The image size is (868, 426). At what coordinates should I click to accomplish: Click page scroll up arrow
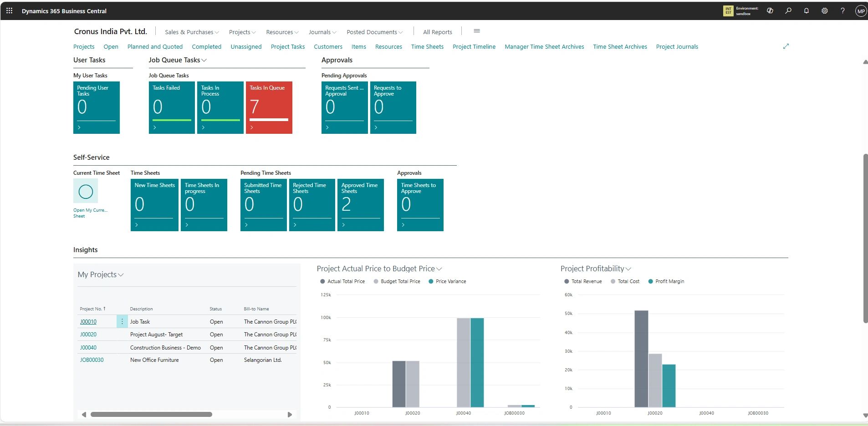(865, 62)
